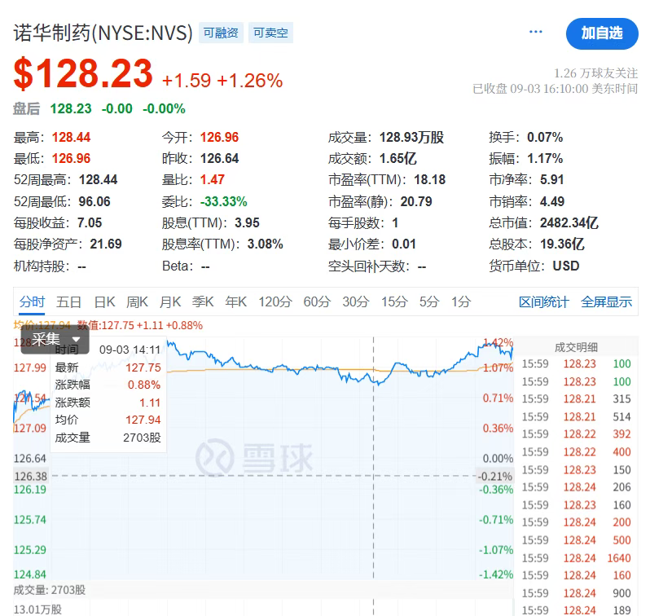Switch to the 周K chart tab
Screen dimensions: 672x616
137,301
